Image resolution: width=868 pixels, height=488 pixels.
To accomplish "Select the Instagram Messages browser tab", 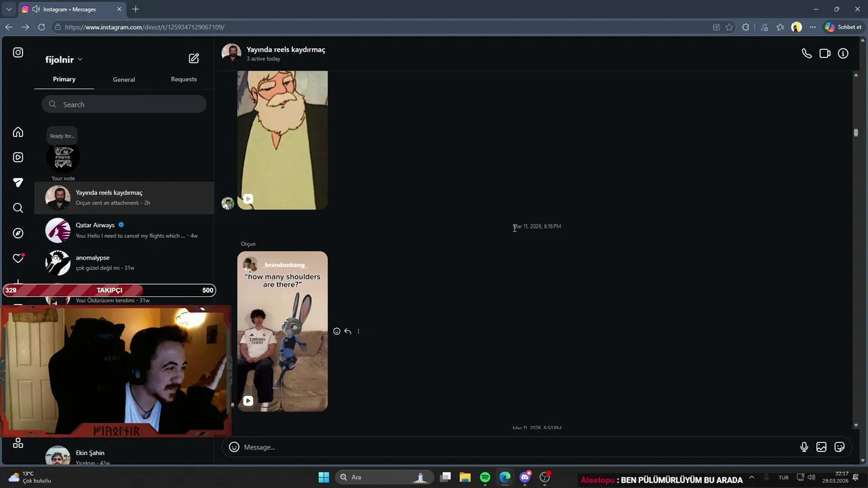I will (x=71, y=9).
